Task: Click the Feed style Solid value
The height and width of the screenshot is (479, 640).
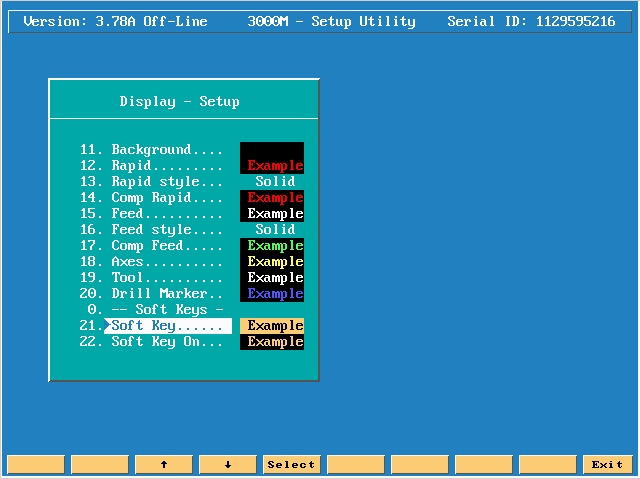Action: pyautogui.click(x=275, y=229)
